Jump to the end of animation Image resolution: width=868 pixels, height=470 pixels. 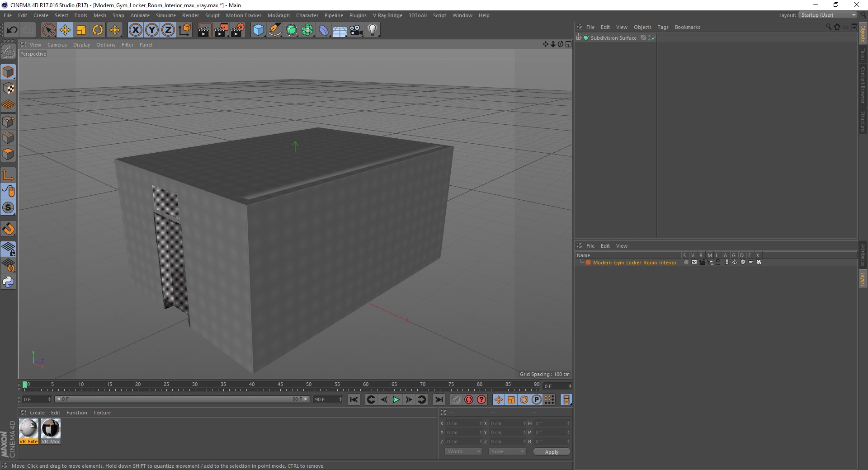[x=439, y=399]
